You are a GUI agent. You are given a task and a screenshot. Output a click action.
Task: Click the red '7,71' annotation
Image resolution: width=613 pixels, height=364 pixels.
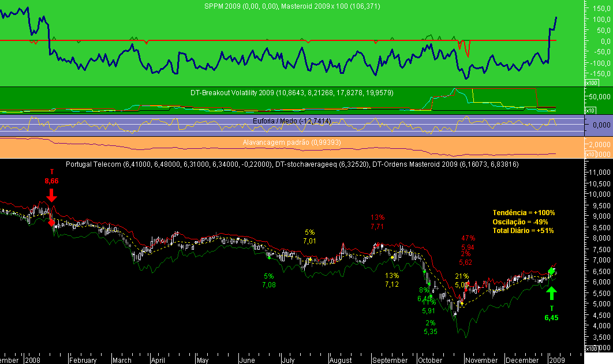pyautogui.click(x=377, y=227)
